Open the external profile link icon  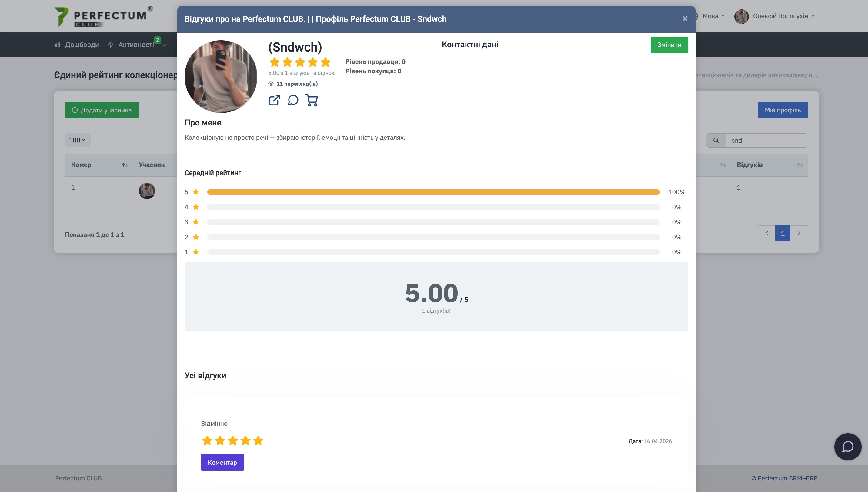pyautogui.click(x=274, y=100)
